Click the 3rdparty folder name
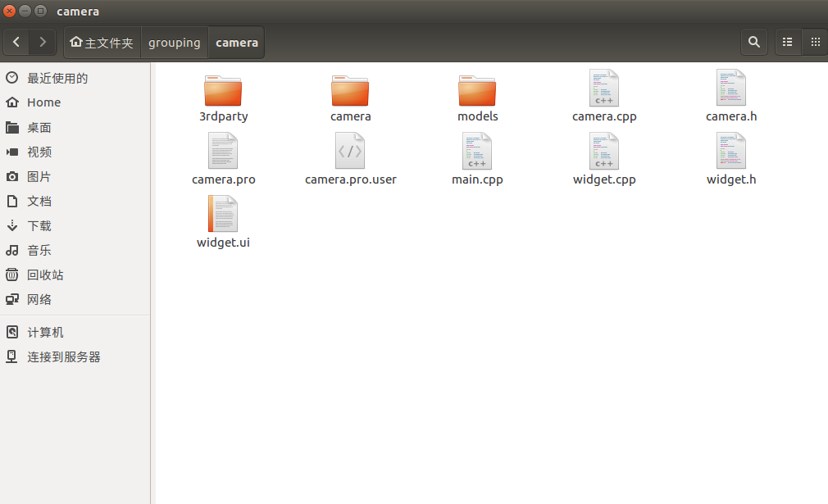The image size is (828, 504). click(223, 116)
